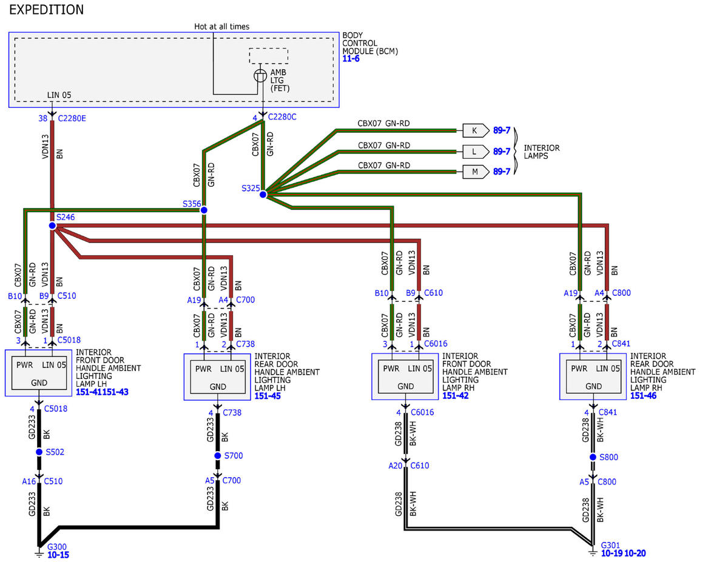Open the 151-41151-43 page reference link
This screenshot has width=728, height=562.
103,392
